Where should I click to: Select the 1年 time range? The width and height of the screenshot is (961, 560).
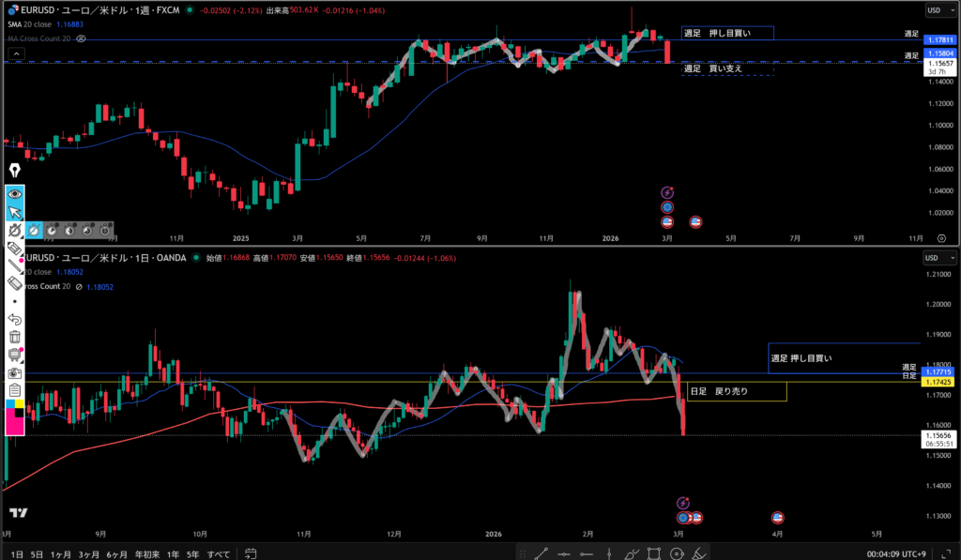[x=174, y=554]
